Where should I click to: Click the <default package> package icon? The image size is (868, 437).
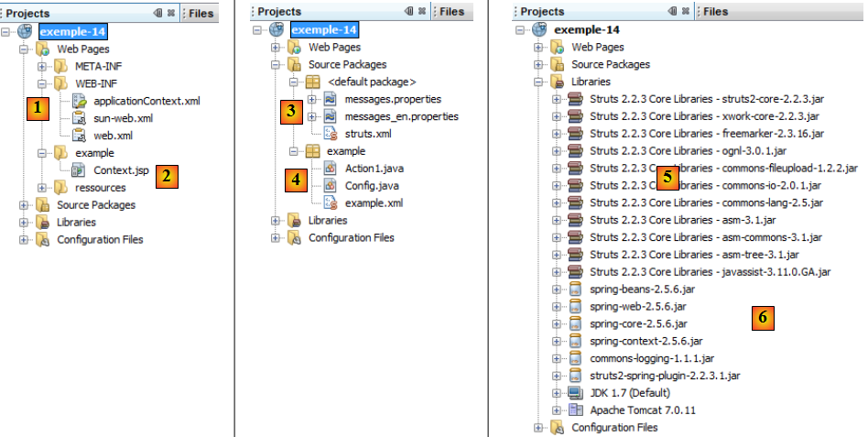click(x=313, y=82)
